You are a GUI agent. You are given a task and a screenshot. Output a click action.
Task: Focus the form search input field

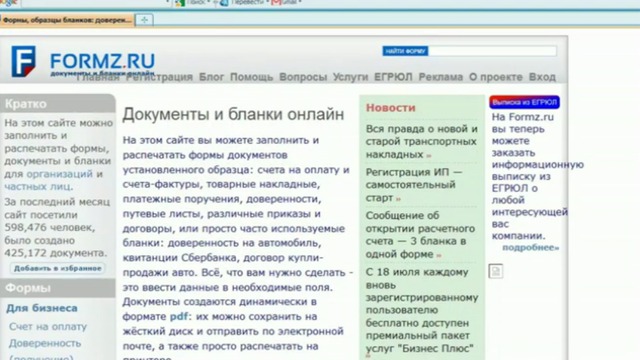pos(492,51)
